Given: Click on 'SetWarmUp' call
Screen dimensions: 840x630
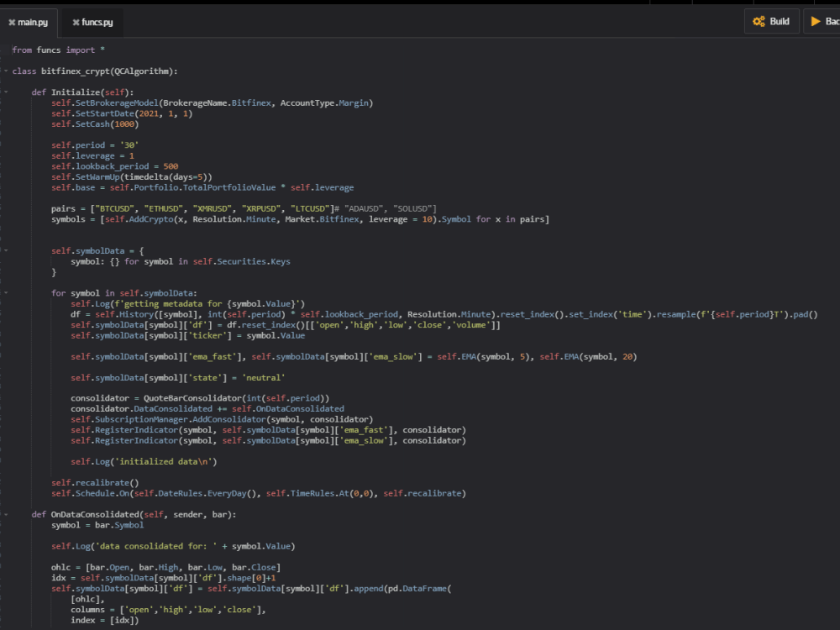Looking at the screenshot, I should click(x=97, y=177).
